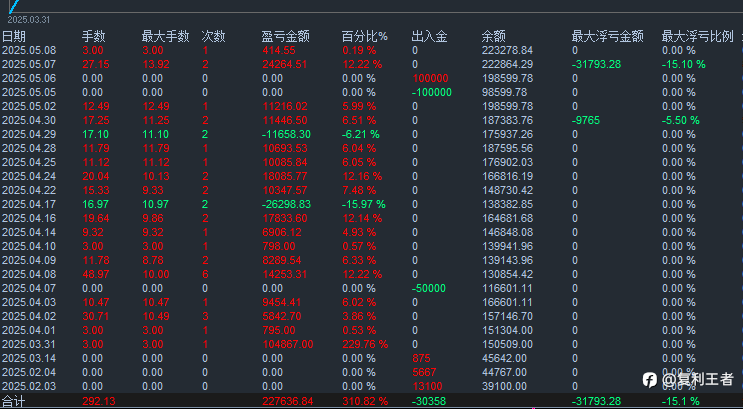The width and height of the screenshot is (743, 409).
Task: Select the 2025.04.16 date cell
Action: (29, 218)
